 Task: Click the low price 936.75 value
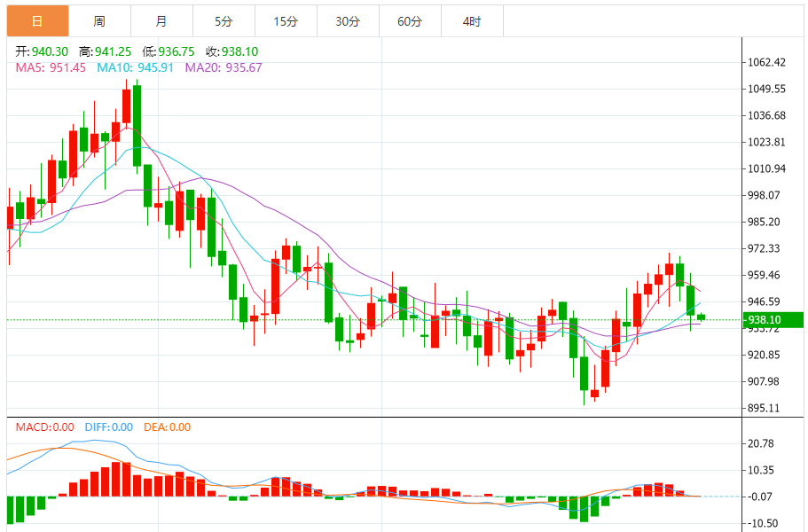(x=177, y=51)
